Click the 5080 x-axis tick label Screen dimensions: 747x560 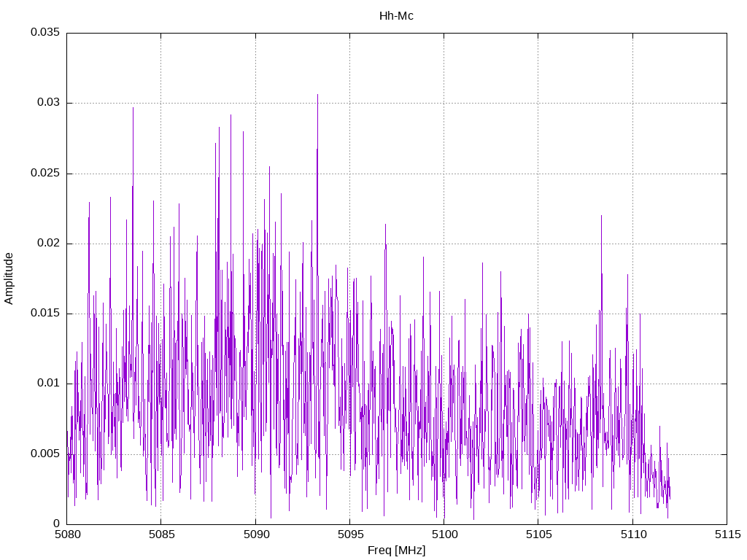pos(67,534)
